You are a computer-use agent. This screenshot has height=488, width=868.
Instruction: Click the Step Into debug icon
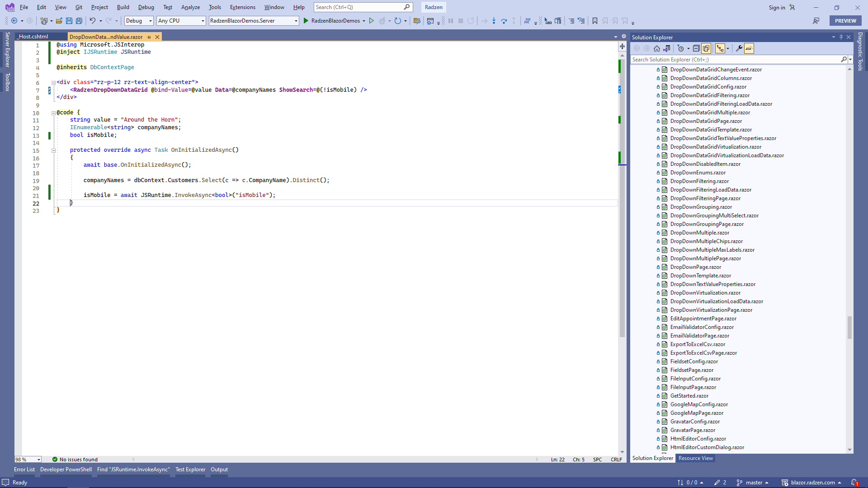tap(494, 21)
